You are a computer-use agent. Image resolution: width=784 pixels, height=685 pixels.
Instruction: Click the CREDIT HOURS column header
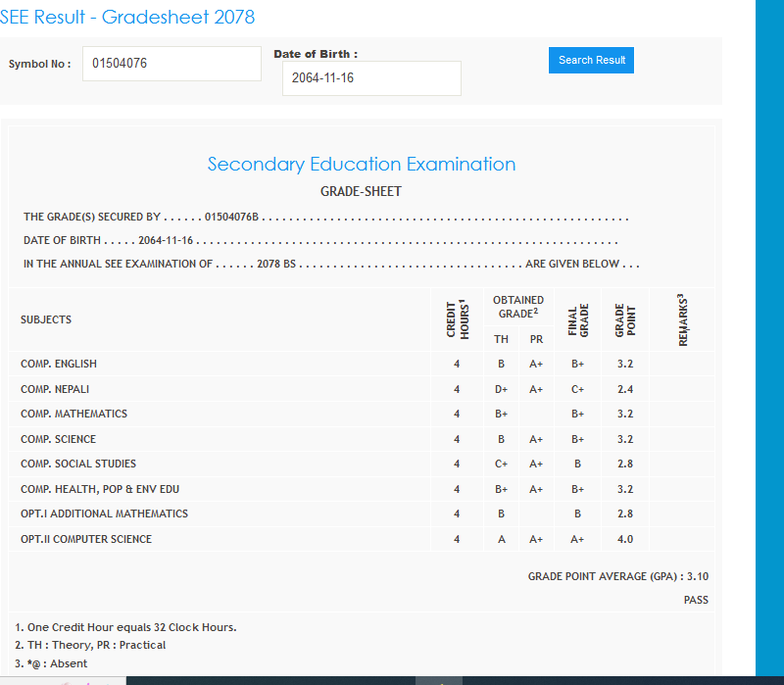pos(457,319)
